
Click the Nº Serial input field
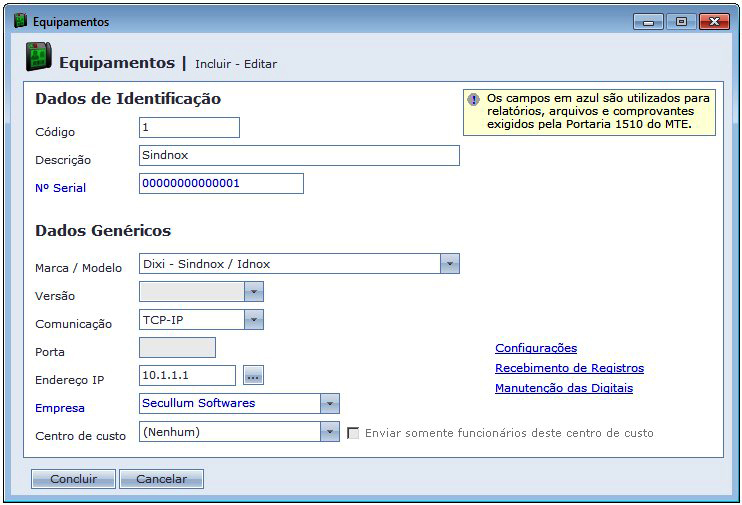221,184
